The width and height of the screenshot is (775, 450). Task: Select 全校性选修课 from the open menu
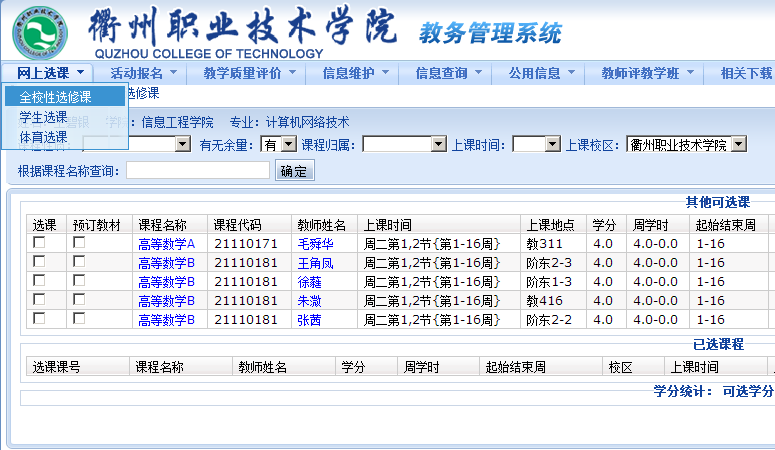tap(55, 97)
